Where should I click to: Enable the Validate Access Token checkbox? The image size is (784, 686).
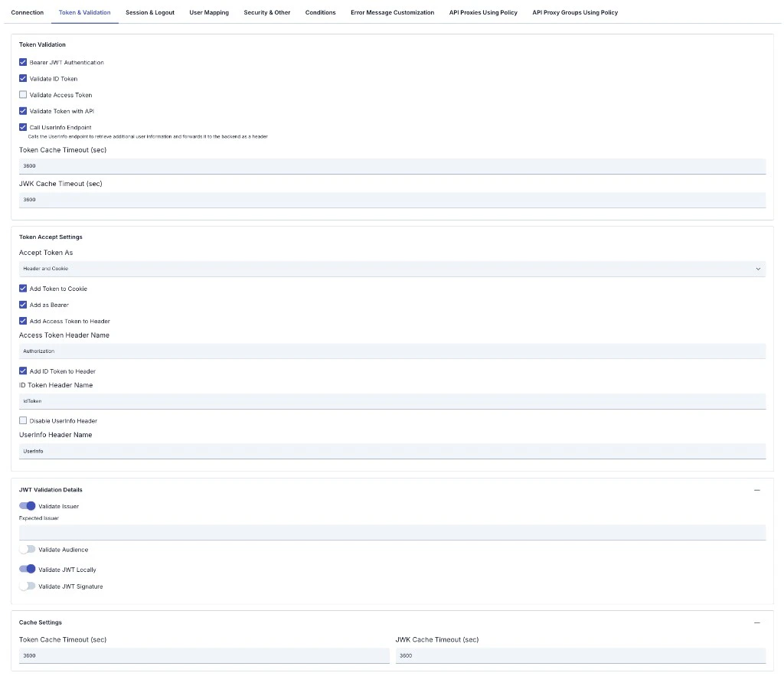coord(23,94)
